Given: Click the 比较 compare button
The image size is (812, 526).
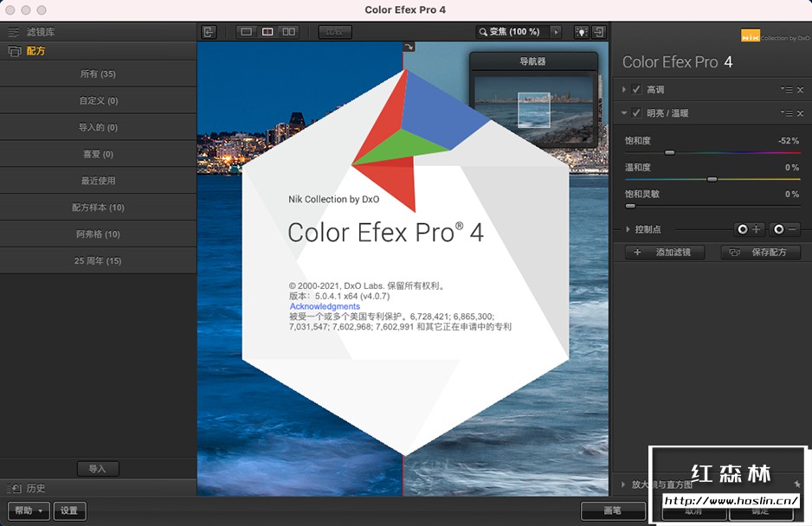Looking at the screenshot, I should [334, 32].
